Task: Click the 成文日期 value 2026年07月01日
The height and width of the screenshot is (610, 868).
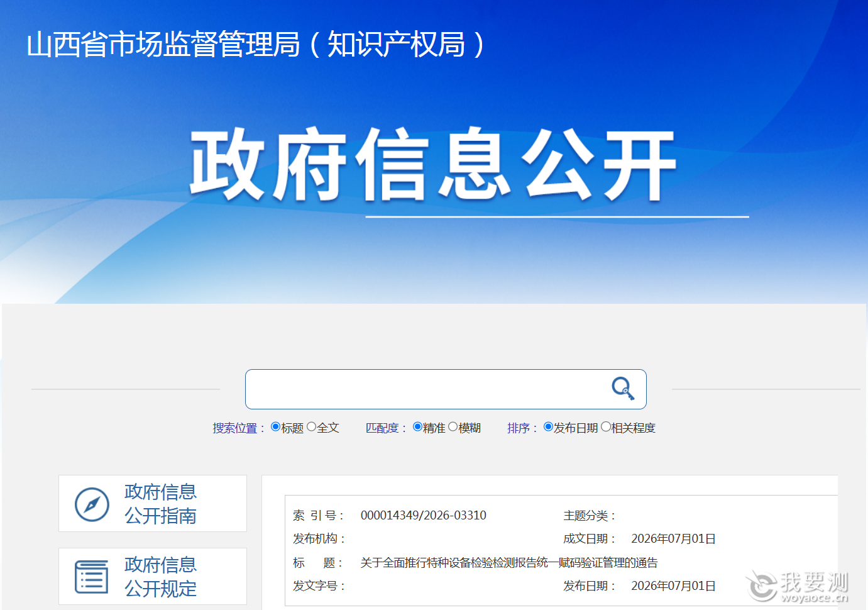Action: tap(673, 539)
